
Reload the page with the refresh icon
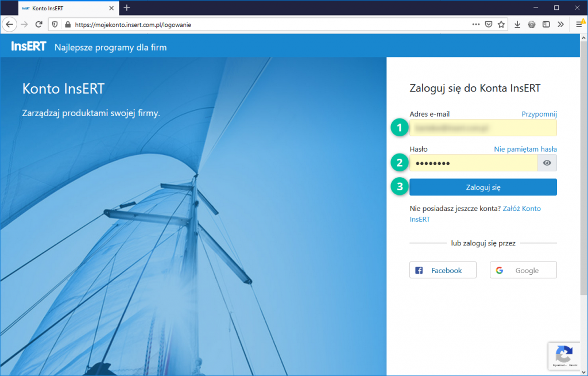(x=38, y=24)
